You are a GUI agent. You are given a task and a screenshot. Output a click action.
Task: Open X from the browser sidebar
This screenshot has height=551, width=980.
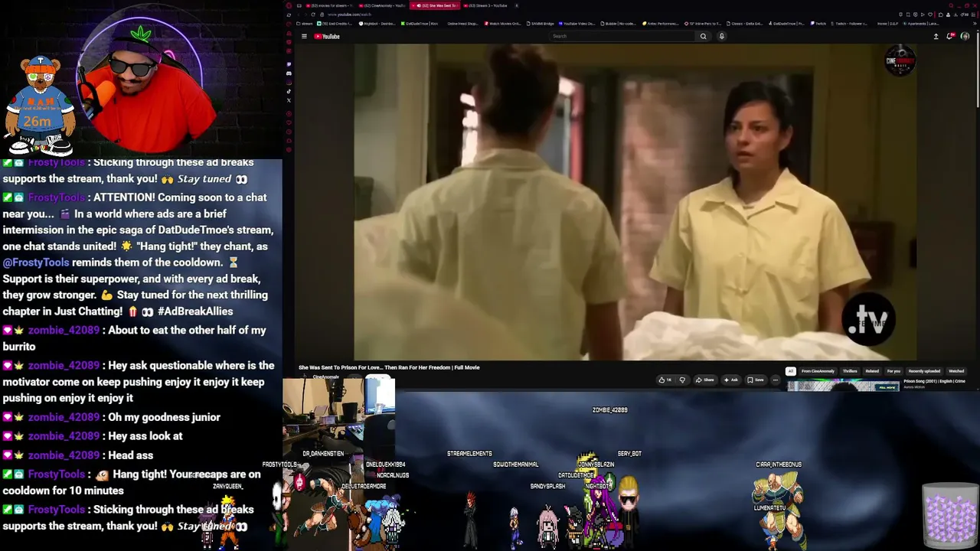point(289,100)
